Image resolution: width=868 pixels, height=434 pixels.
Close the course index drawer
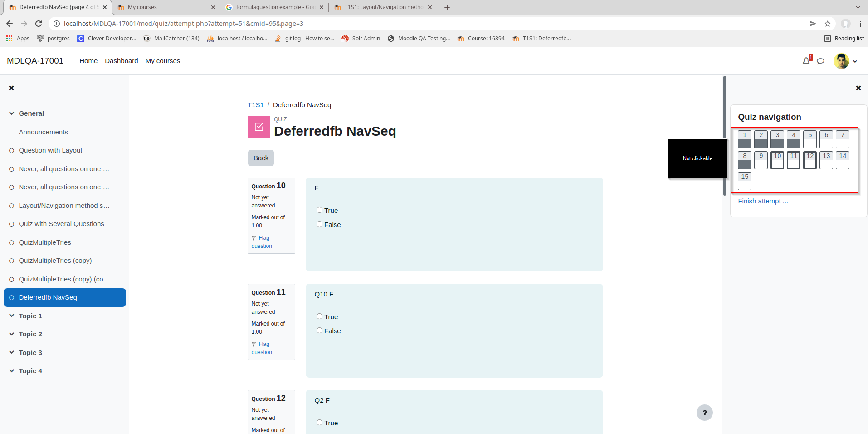(x=11, y=88)
